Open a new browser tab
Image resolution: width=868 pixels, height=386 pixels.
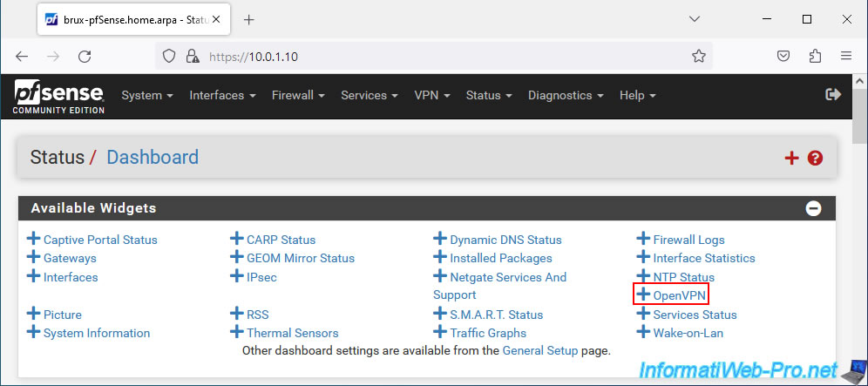click(x=249, y=19)
